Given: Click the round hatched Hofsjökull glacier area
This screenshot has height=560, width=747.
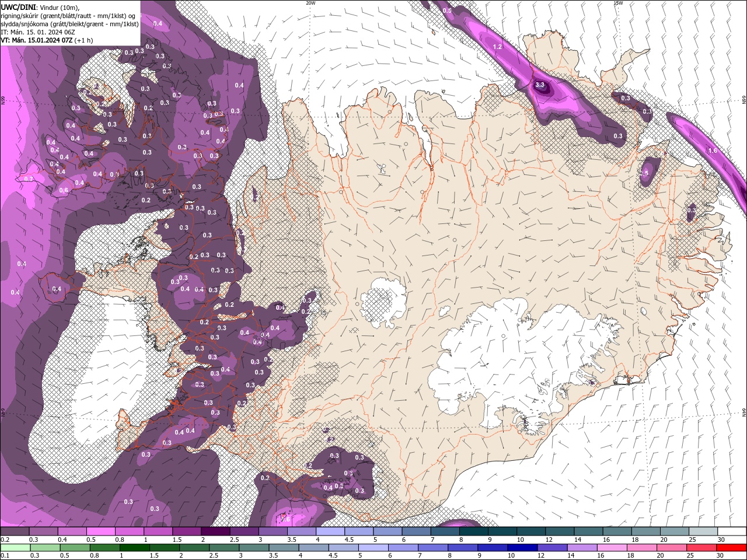Looking at the screenshot, I should point(383,302).
